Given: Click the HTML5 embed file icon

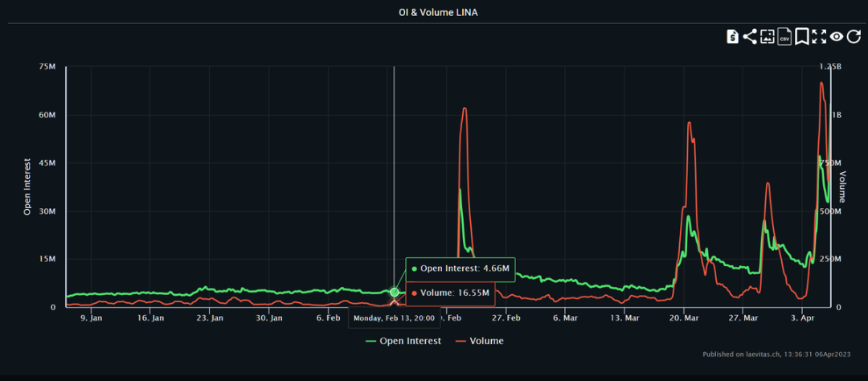Looking at the screenshot, I should tap(732, 36).
